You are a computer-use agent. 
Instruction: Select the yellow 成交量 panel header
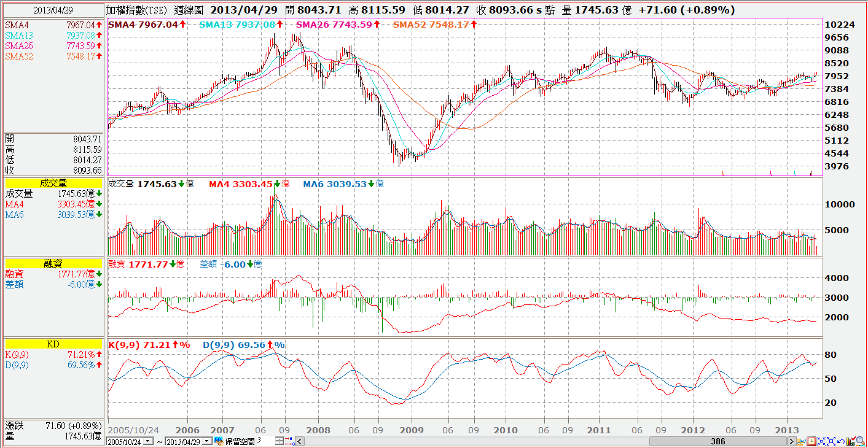[x=53, y=183]
